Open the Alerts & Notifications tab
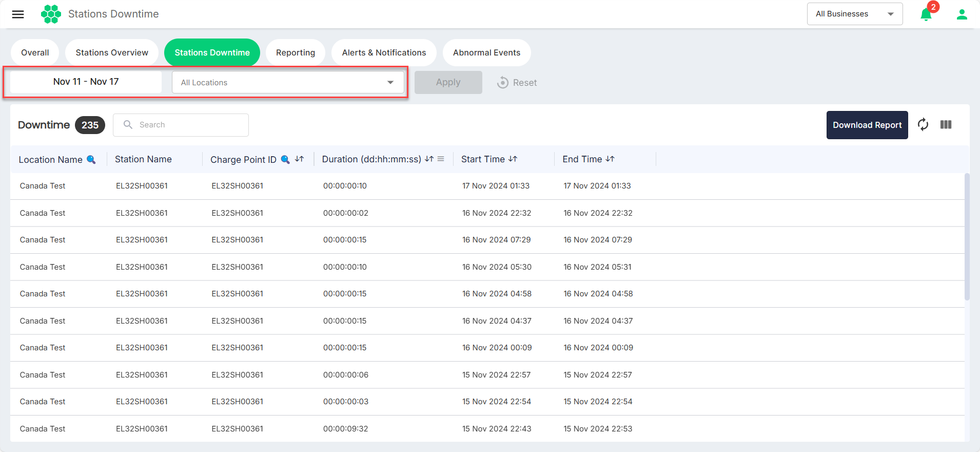 pos(384,52)
